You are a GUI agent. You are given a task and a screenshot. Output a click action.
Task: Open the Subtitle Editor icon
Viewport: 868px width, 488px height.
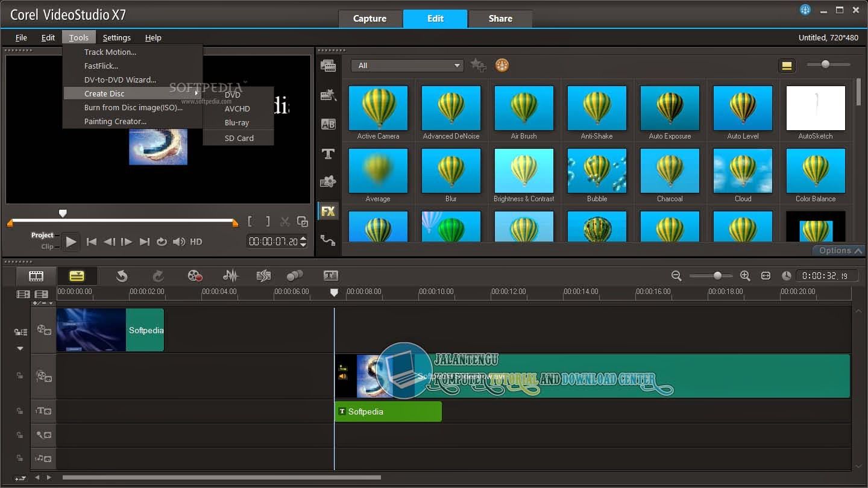(331, 276)
